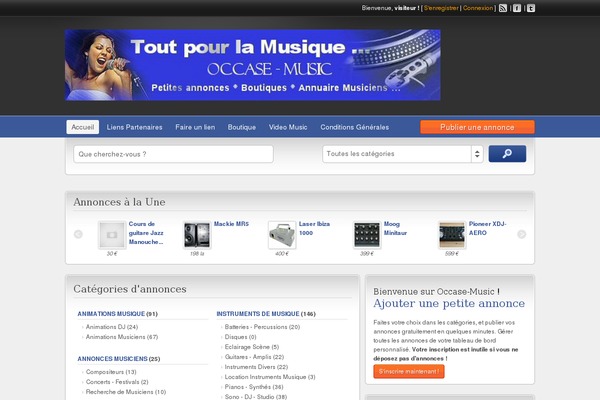Screen dimensions: 600x400
Task: Open Location Instruments Musique (3) category
Action: (x=270, y=377)
